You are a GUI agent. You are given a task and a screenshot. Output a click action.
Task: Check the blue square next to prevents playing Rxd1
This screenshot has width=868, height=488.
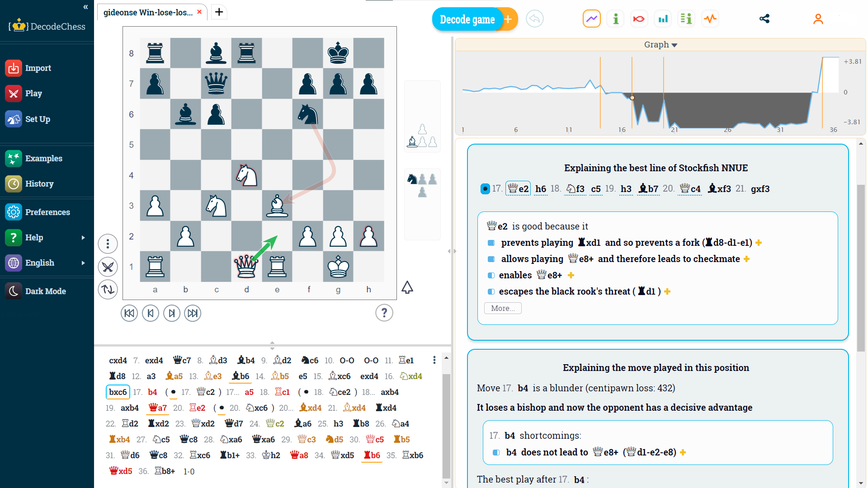(x=491, y=243)
